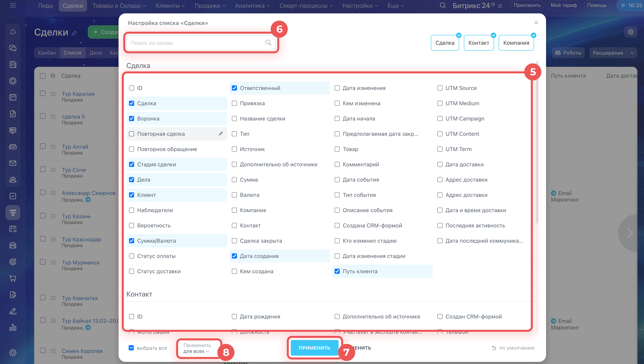Click the grid gear icon beside Сделка column header

tap(53, 76)
